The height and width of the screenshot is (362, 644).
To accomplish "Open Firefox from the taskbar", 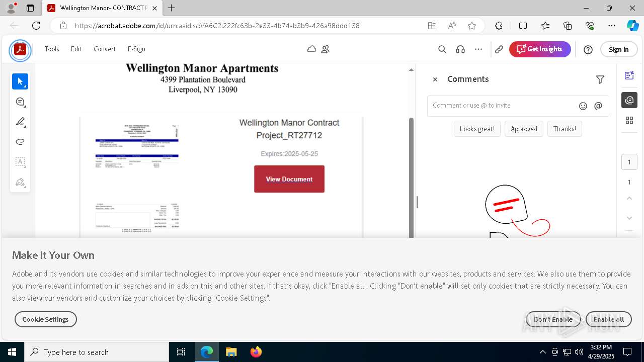I will (256, 352).
